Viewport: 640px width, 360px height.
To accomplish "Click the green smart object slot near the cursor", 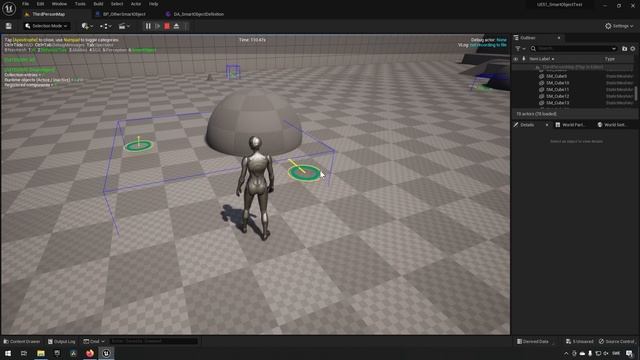I will point(304,173).
